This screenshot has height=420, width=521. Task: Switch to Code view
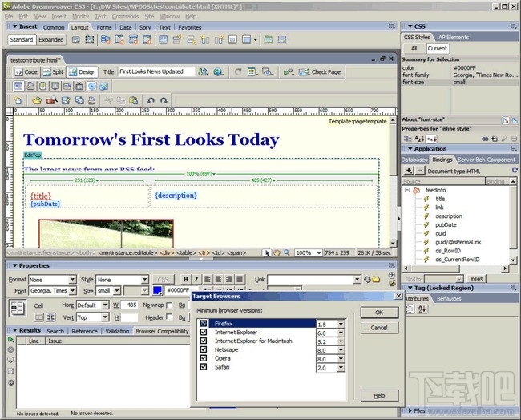point(26,72)
